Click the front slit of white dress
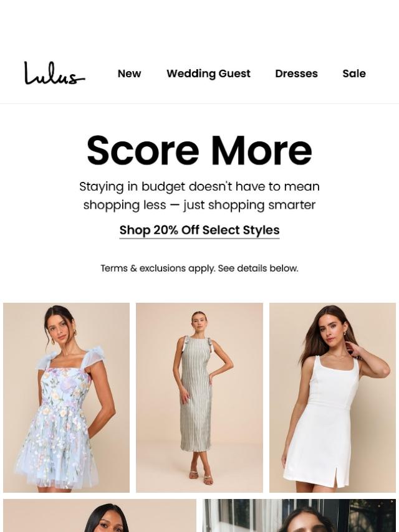The width and height of the screenshot is (399, 532). [337, 478]
